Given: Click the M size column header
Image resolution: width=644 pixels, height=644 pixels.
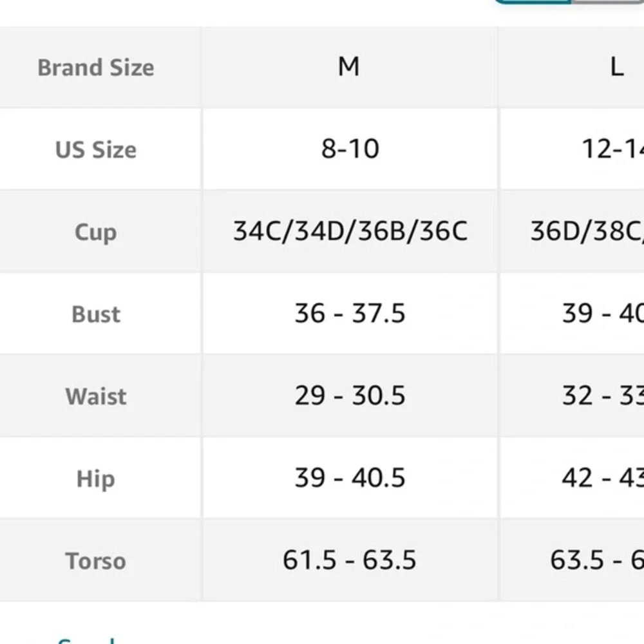Looking at the screenshot, I should point(350,68).
